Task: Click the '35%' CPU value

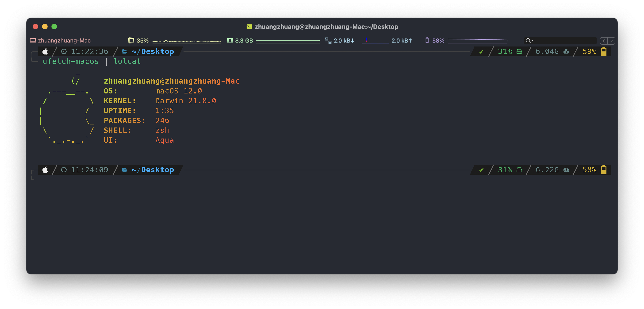Action: coord(142,41)
